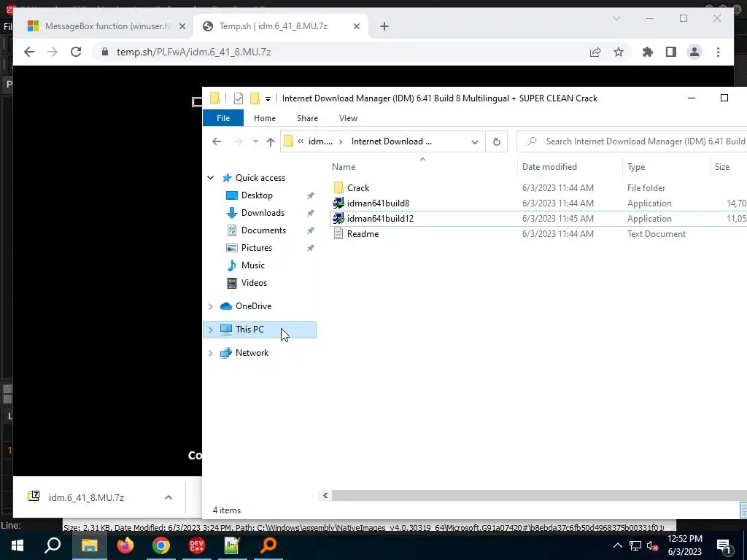Open Downloads in the navigation pane
Image resolution: width=747 pixels, height=560 pixels.
point(263,213)
